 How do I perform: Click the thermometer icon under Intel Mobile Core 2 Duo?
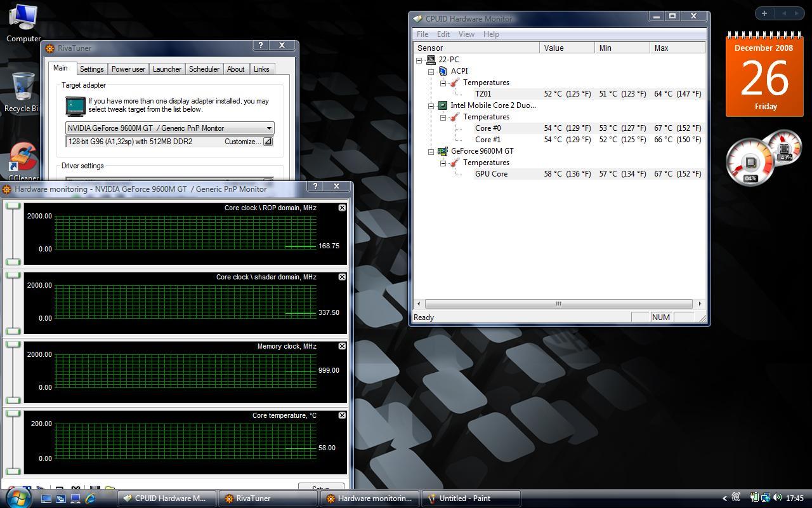tap(454, 117)
